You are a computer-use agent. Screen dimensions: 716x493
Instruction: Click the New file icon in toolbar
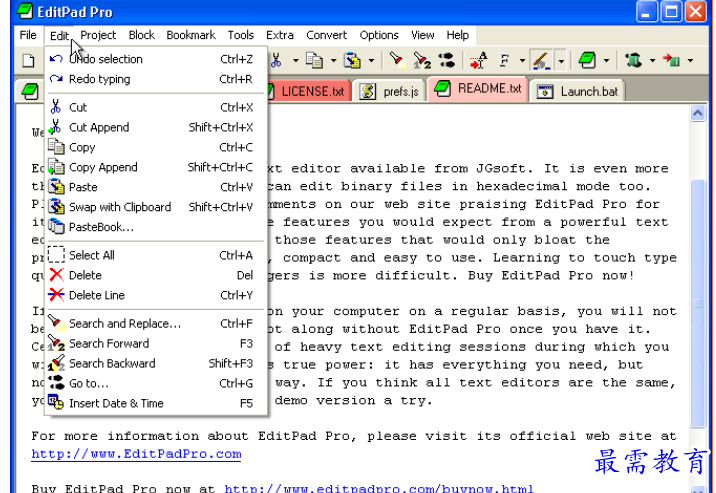[x=28, y=60]
